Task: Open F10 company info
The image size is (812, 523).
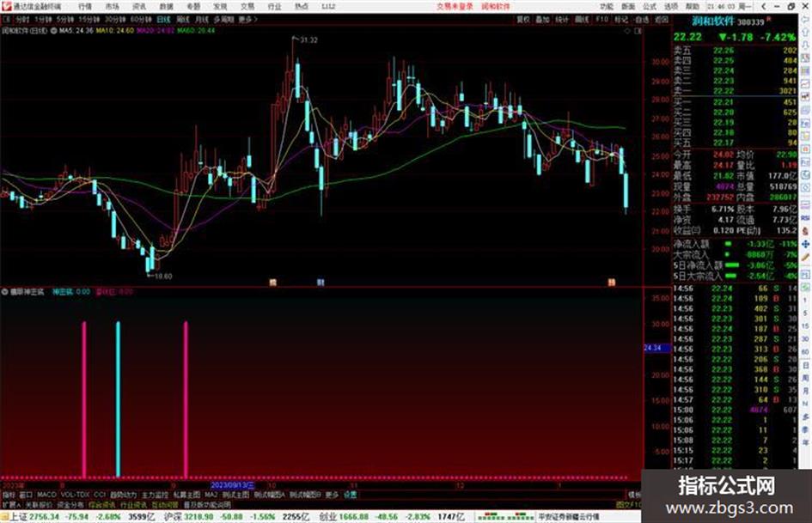Action: 601,19
